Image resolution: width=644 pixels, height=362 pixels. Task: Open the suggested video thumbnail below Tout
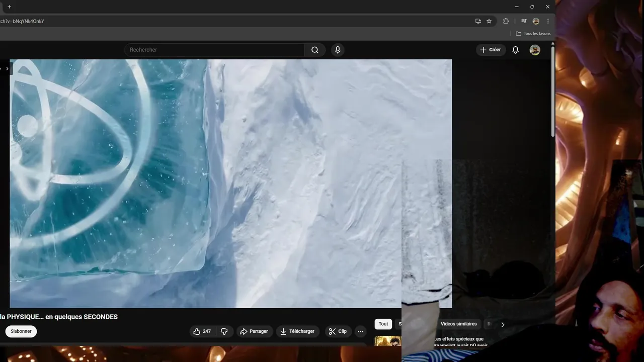(x=387, y=341)
